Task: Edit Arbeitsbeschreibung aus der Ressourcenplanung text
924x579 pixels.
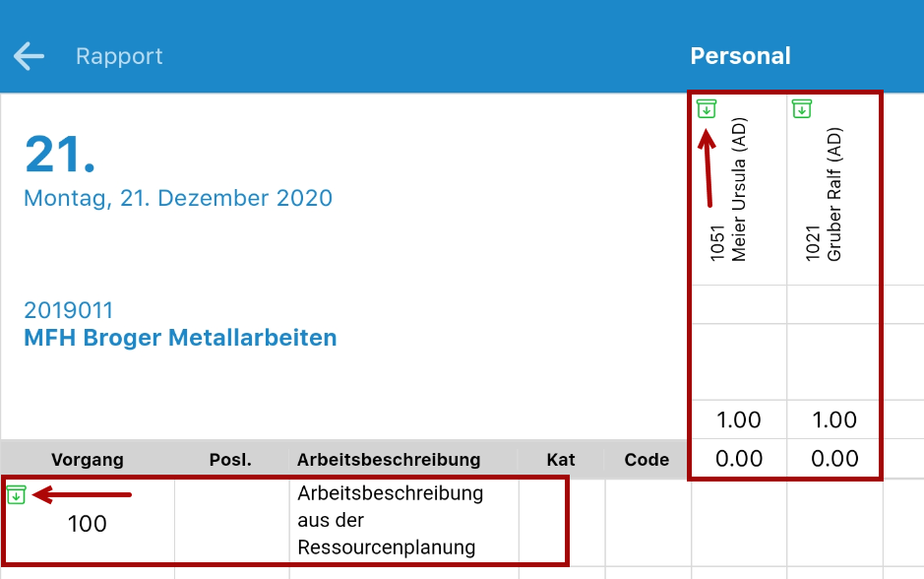Action: click(x=390, y=520)
